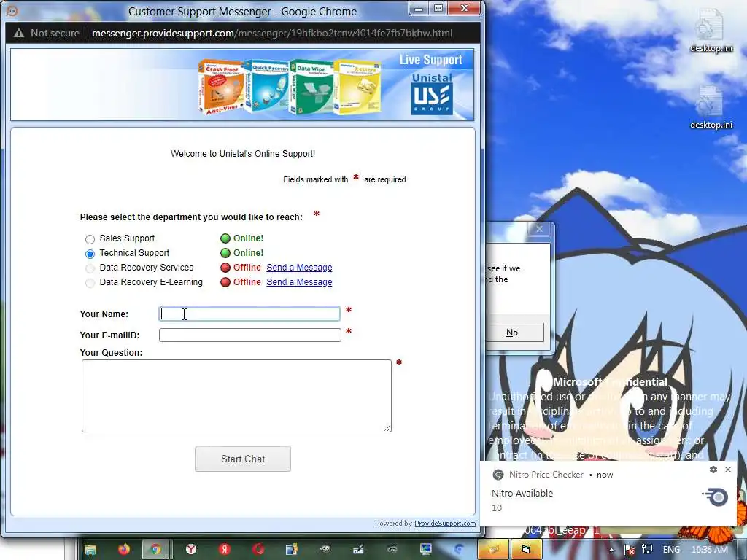Viewport: 747px width, 560px height.
Task: Switch to Google Chrome in taskbar
Action: point(155,550)
